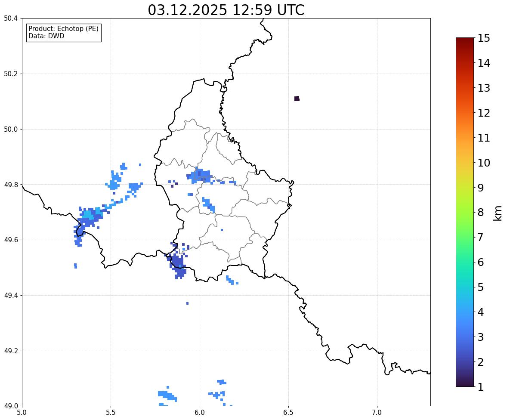Click the colorbar tick label 14
The height and width of the screenshot is (420, 507).
(x=483, y=63)
